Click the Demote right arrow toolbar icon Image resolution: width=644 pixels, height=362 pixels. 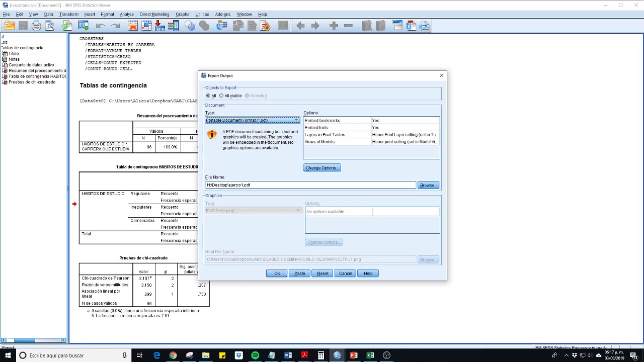pyautogui.click(x=315, y=26)
